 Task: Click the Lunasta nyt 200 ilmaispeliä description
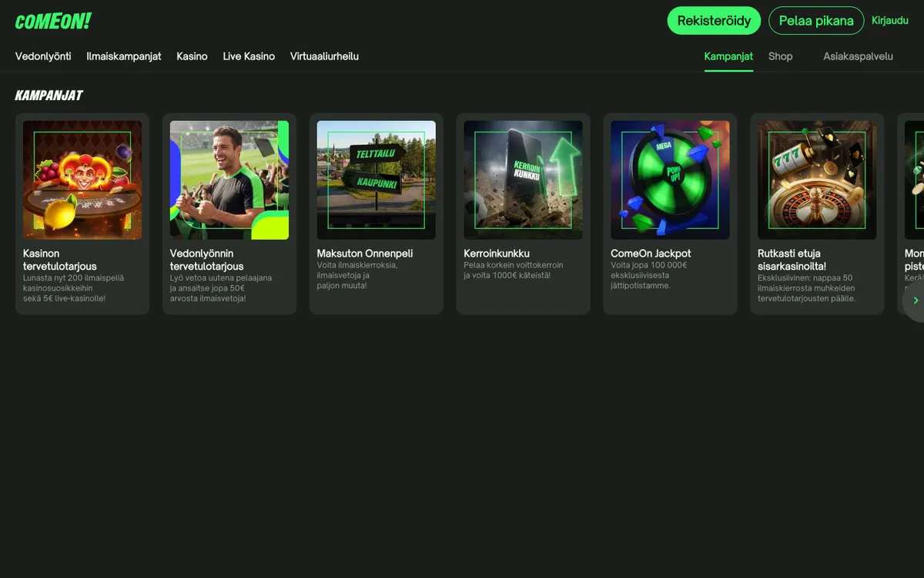coord(73,288)
